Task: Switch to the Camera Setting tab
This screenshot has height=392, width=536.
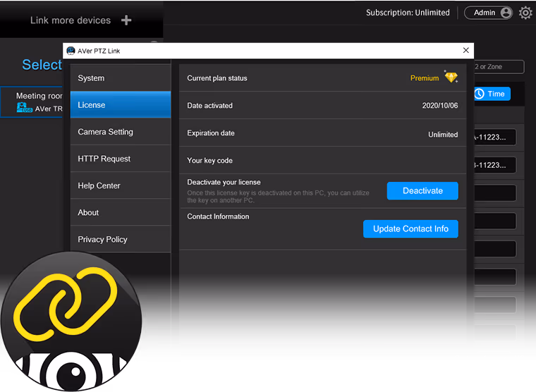Action: point(120,132)
